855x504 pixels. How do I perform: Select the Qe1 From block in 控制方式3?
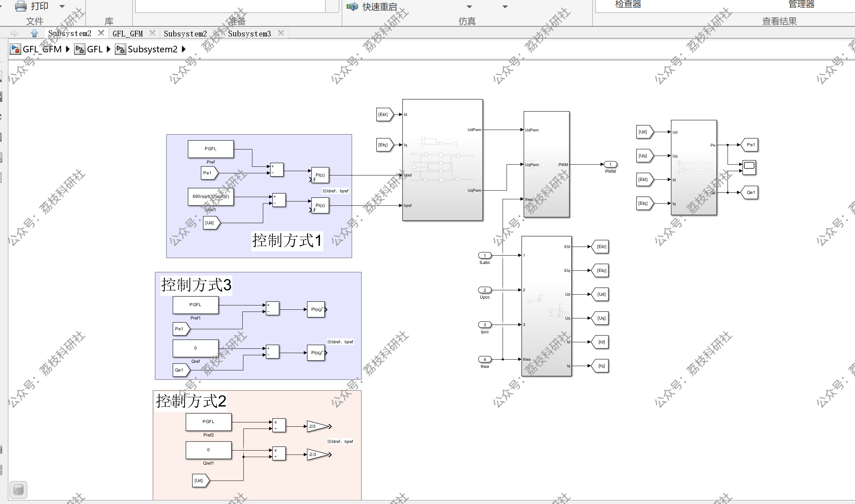(x=181, y=370)
